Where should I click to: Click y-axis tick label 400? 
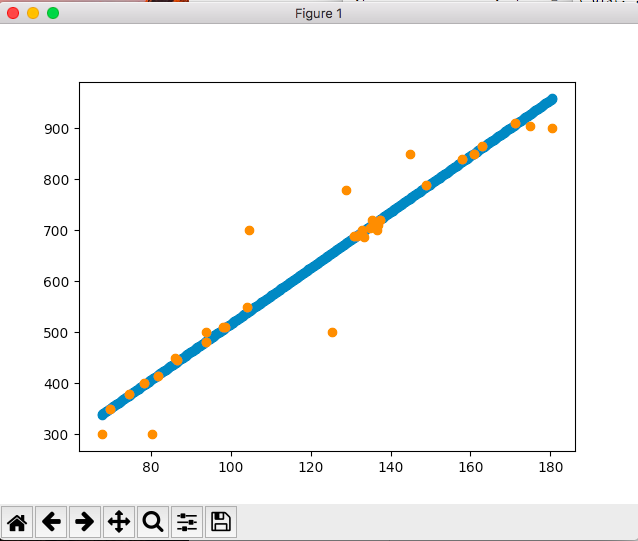pos(57,384)
